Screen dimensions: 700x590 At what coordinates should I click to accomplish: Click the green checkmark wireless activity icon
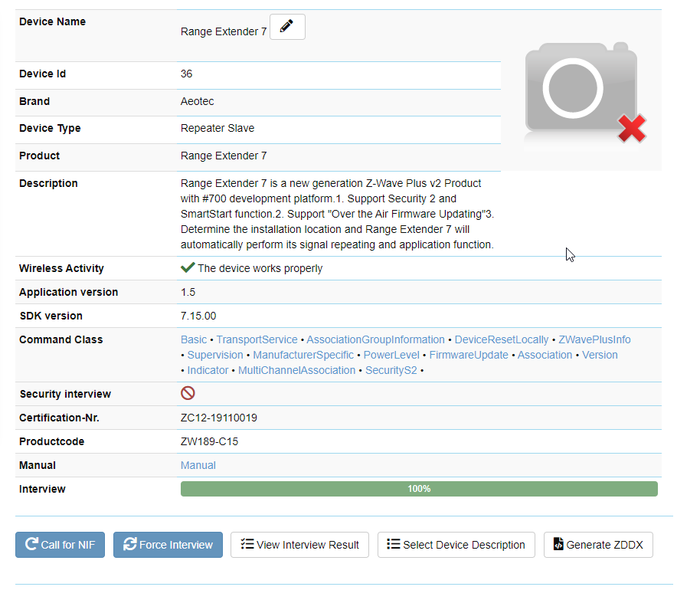(x=187, y=268)
